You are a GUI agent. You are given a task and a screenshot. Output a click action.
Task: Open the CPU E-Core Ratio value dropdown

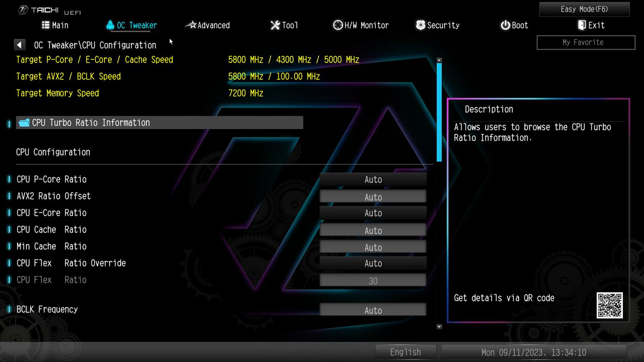pyautogui.click(x=373, y=213)
